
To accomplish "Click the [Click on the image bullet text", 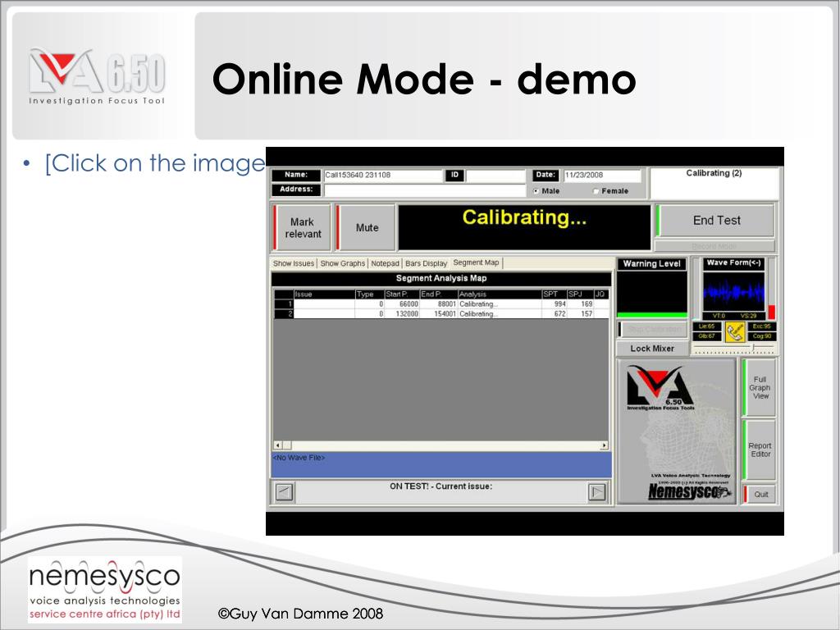I will 155,163.
